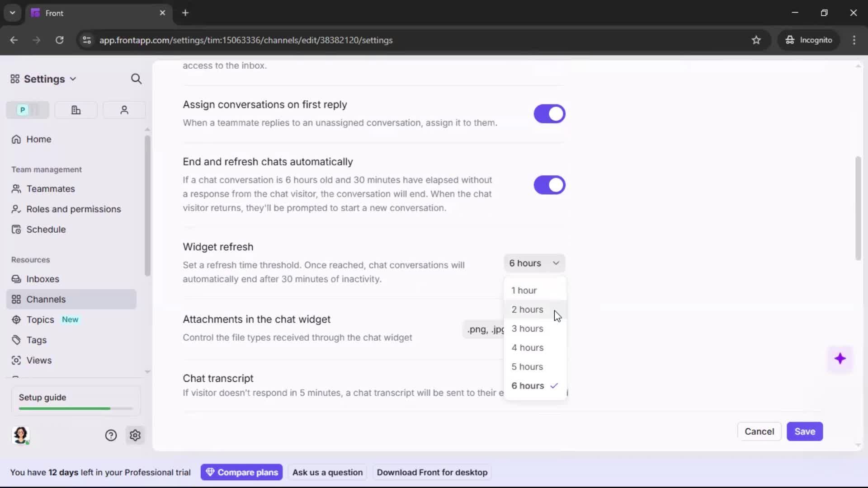The height and width of the screenshot is (488, 868).
Task: Click the company building icon tab
Action: 76,110
